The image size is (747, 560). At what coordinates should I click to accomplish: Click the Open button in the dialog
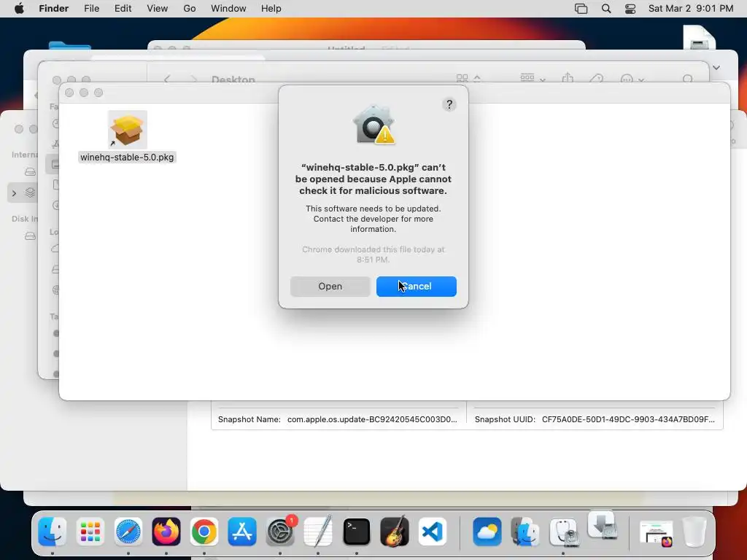(x=330, y=286)
